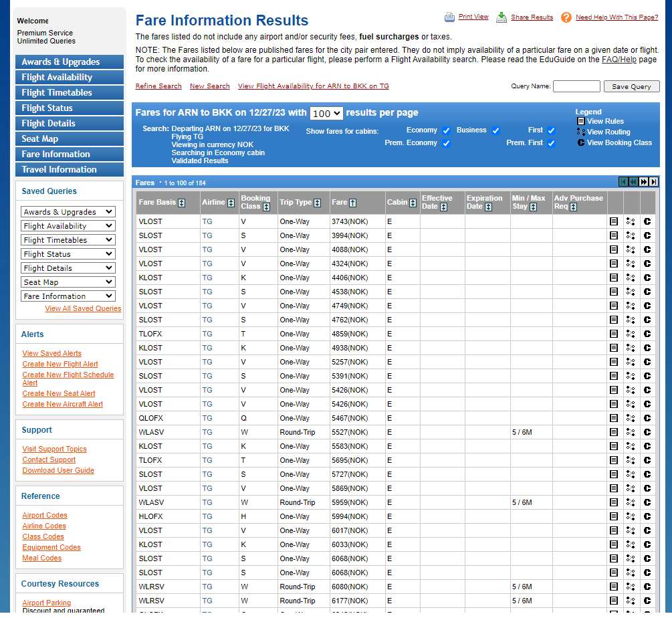
Task: Toggle the Business cabin checkbox
Action: tap(496, 130)
